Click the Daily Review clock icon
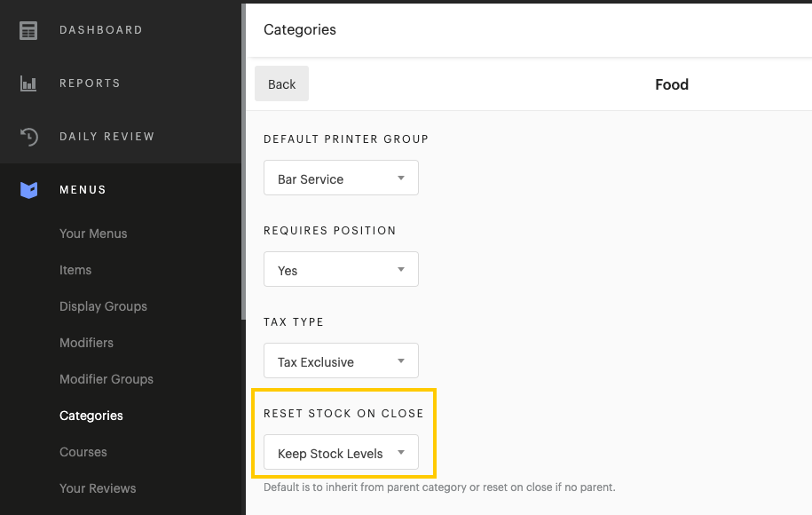The width and height of the screenshot is (812, 515). coord(29,137)
